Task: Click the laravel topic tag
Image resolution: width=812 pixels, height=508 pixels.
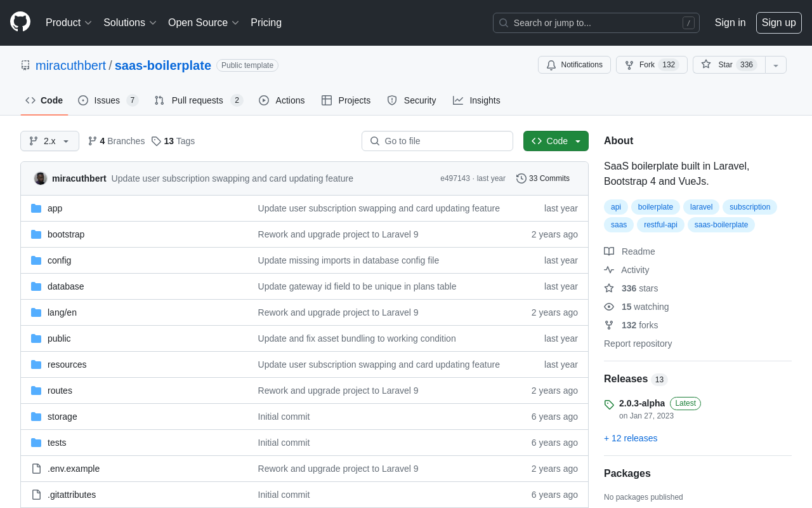Action: click(700, 207)
